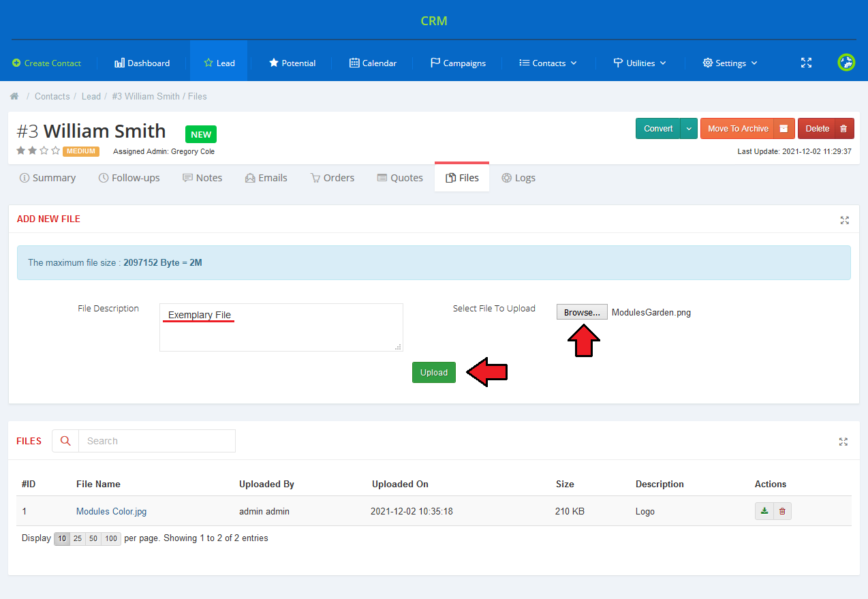Viewport: 868px width, 599px height.
Task: Expand the Files panel fullscreen
Action: coord(843,442)
